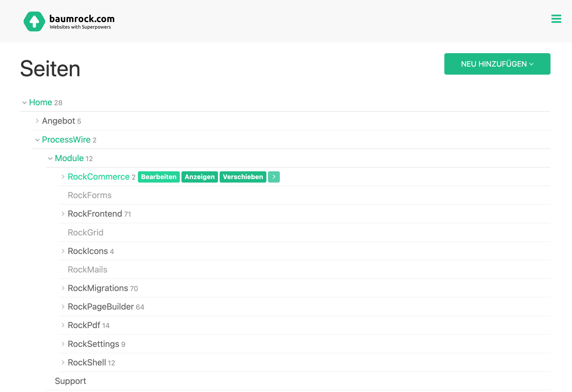The width and height of the screenshot is (572, 392).
Task: Expand the RockFrontend chevron
Action: tap(63, 214)
